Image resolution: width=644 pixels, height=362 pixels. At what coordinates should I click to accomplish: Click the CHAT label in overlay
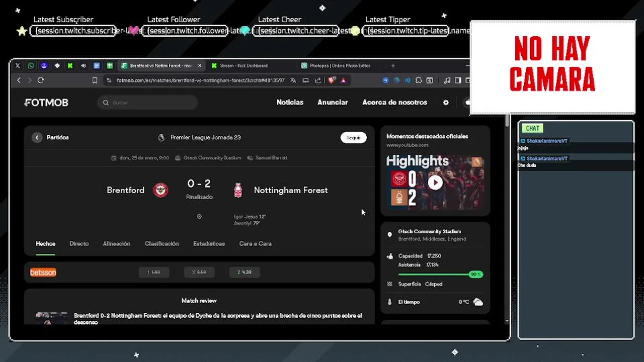(x=532, y=128)
